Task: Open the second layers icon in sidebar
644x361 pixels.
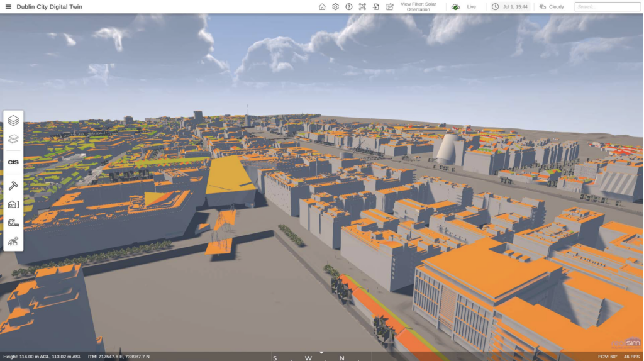Action: [x=13, y=139]
